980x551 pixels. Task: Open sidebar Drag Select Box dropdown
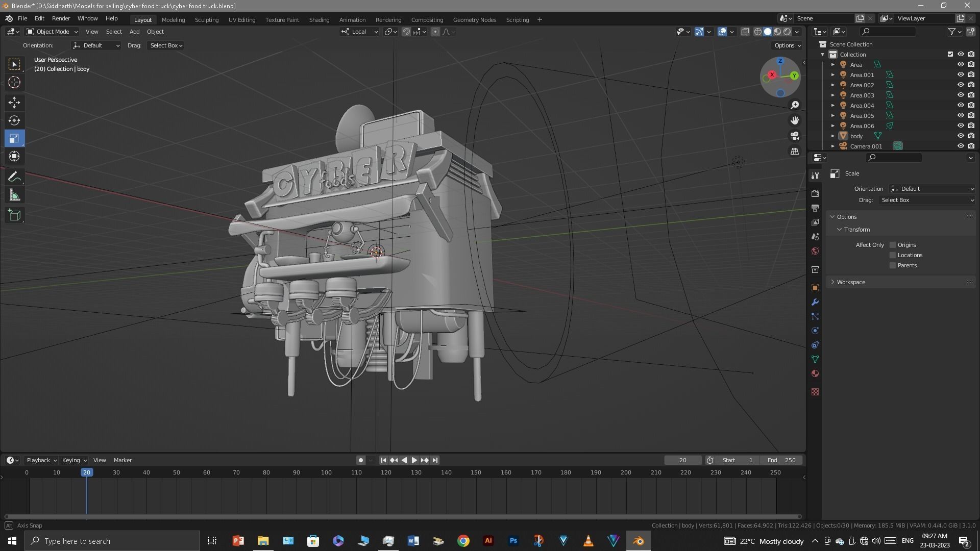coord(927,201)
